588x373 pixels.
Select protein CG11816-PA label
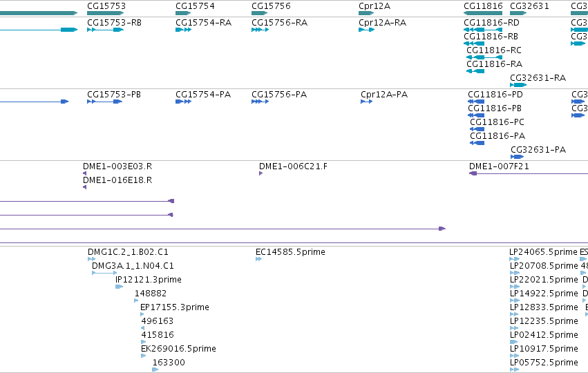[497, 136]
